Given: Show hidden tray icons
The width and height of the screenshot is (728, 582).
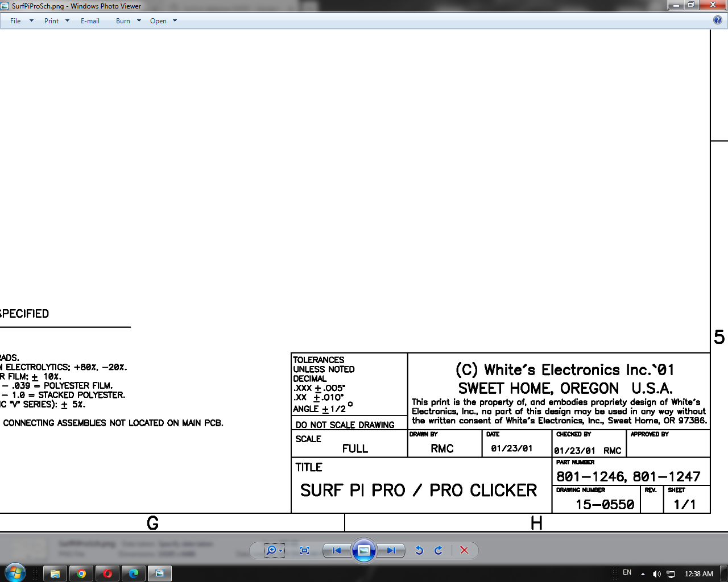Looking at the screenshot, I should [643, 574].
